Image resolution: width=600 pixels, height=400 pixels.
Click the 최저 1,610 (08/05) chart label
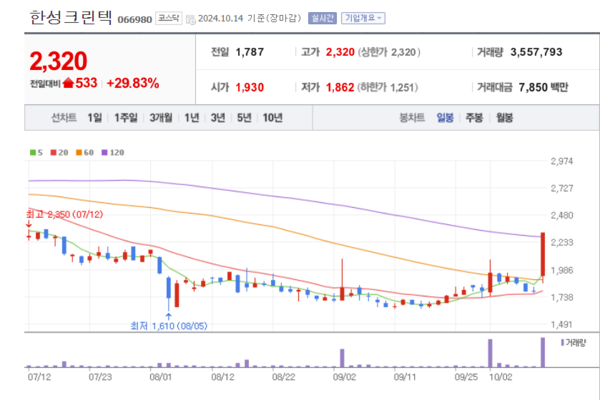click(x=169, y=326)
